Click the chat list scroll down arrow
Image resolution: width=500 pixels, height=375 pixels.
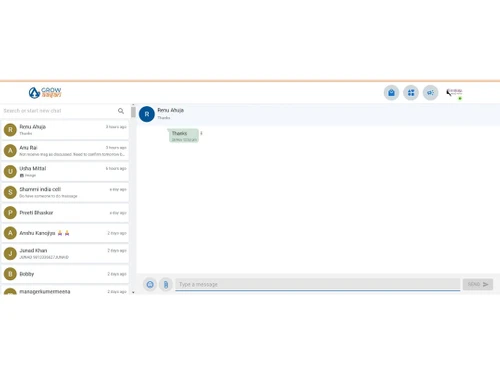133,292
